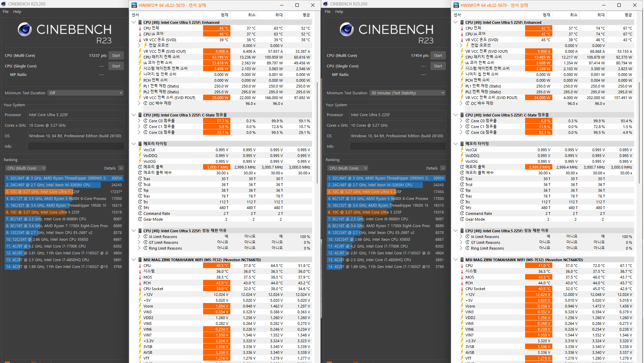Open Help menu in right Cinebench window

(339, 12)
